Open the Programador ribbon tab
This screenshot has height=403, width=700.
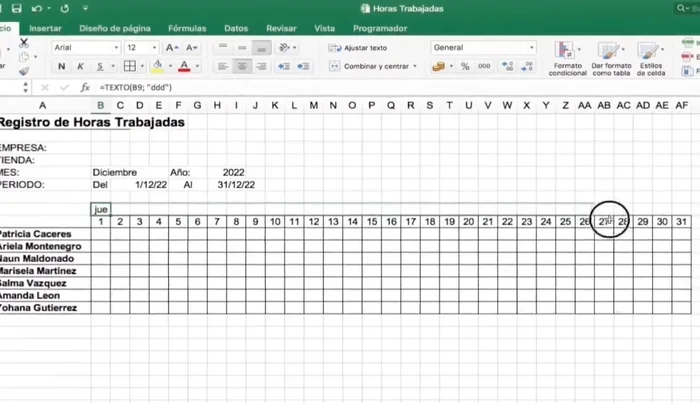click(x=380, y=28)
